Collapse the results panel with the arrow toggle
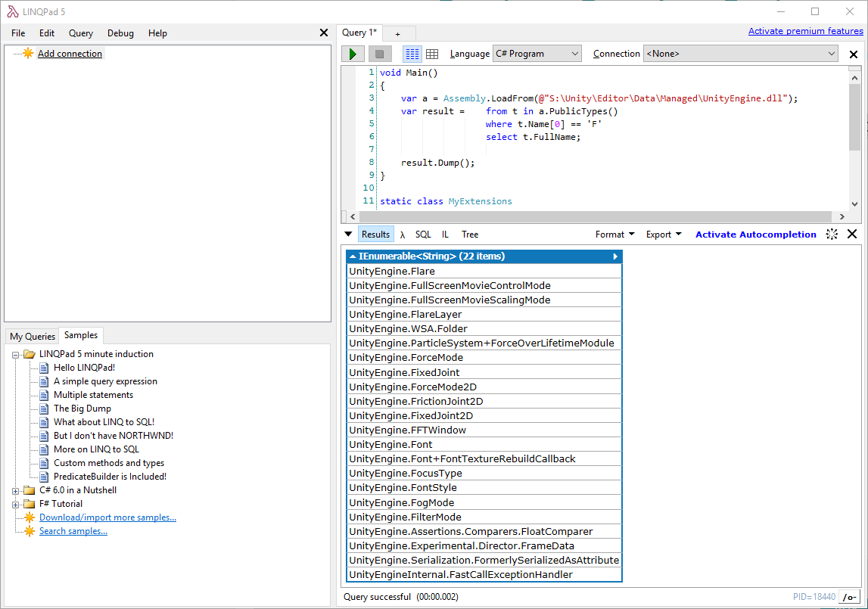 [348, 235]
